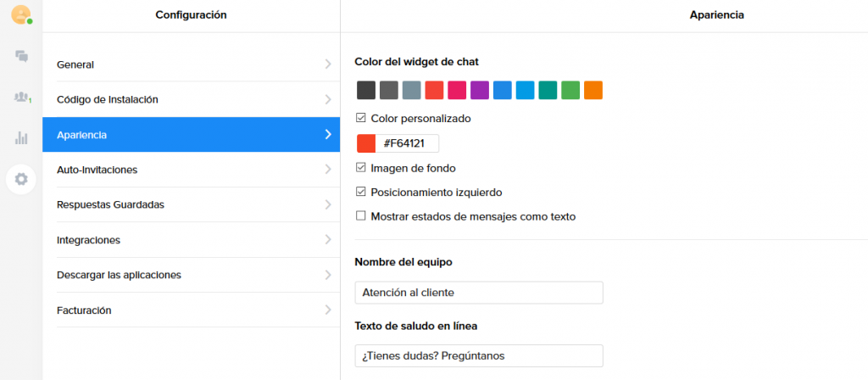Pick the teal widget color
This screenshot has height=380, width=868.
(x=548, y=90)
